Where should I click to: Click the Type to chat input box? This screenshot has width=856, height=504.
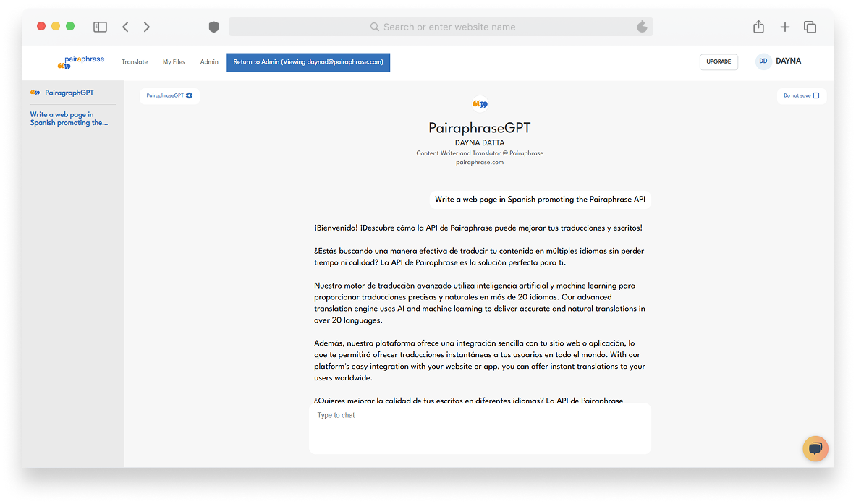[x=480, y=428]
